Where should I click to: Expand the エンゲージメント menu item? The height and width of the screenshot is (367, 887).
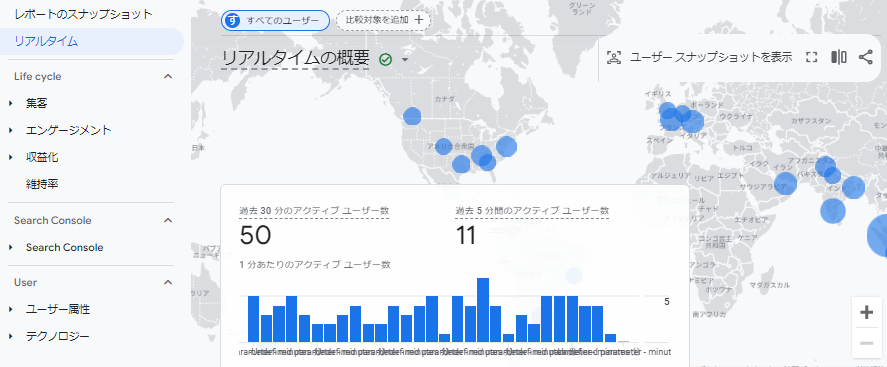[x=11, y=131]
